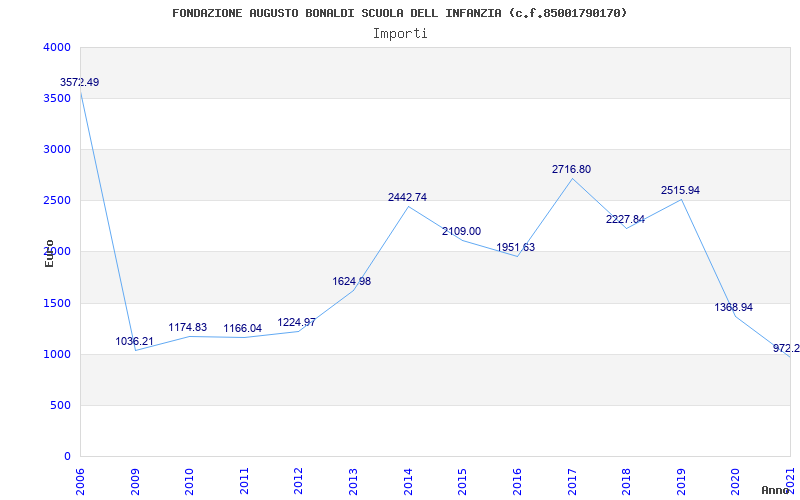Image resolution: width=800 pixels, height=500 pixels.
Task: Select the Euro y-axis title
Action: tap(49, 253)
